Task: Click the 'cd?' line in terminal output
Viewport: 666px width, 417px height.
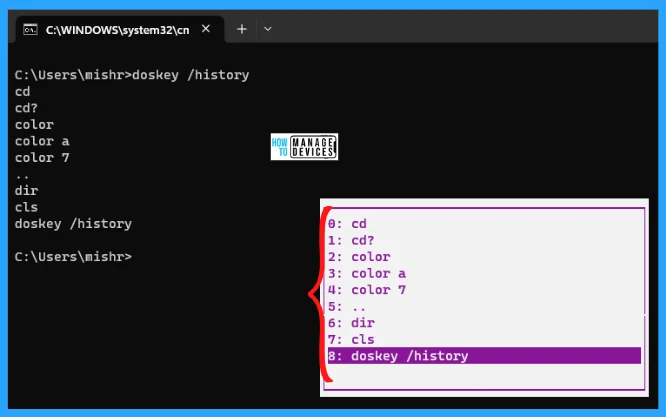Action: point(26,108)
